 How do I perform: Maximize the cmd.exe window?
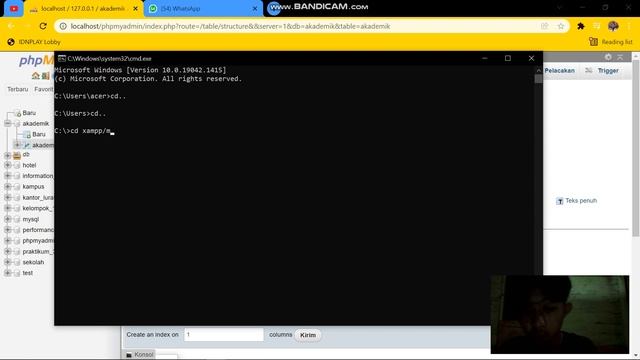tap(508, 58)
